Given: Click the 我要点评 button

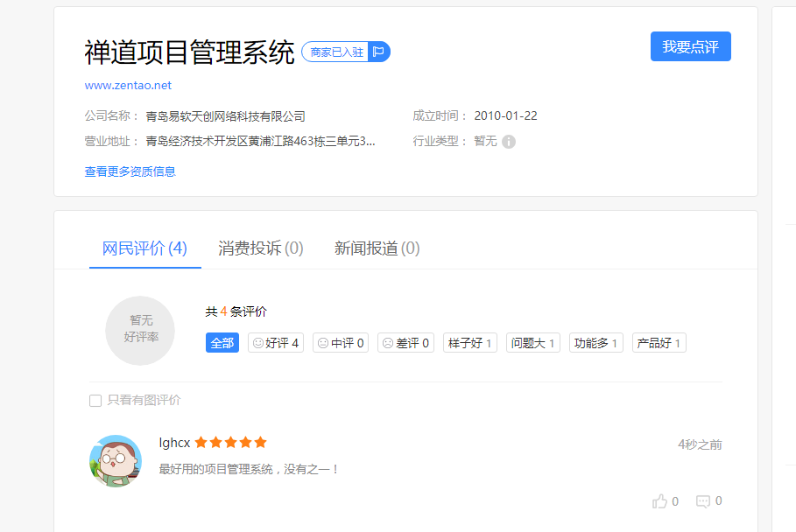Looking at the screenshot, I should (690, 46).
